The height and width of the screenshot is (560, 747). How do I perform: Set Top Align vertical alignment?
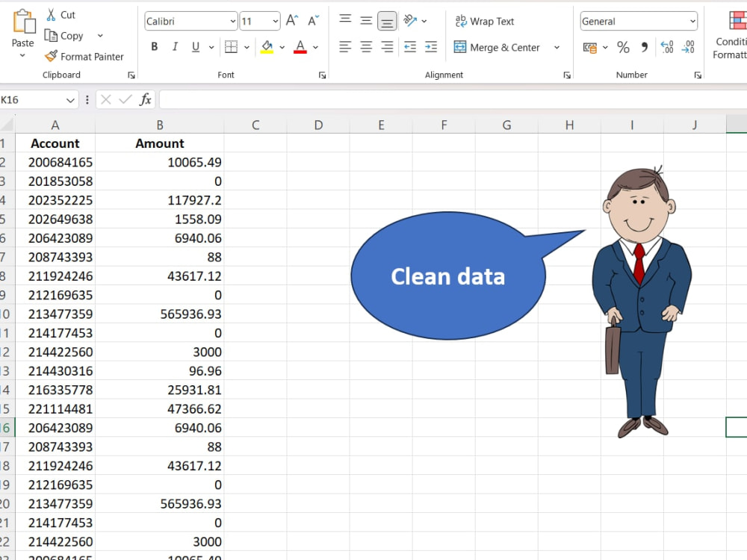(345, 19)
